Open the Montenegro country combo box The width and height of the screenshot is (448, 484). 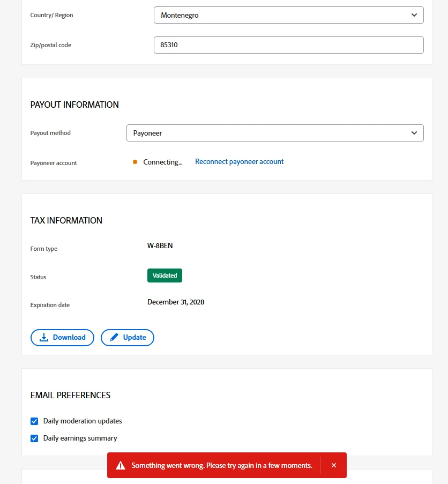tap(289, 15)
